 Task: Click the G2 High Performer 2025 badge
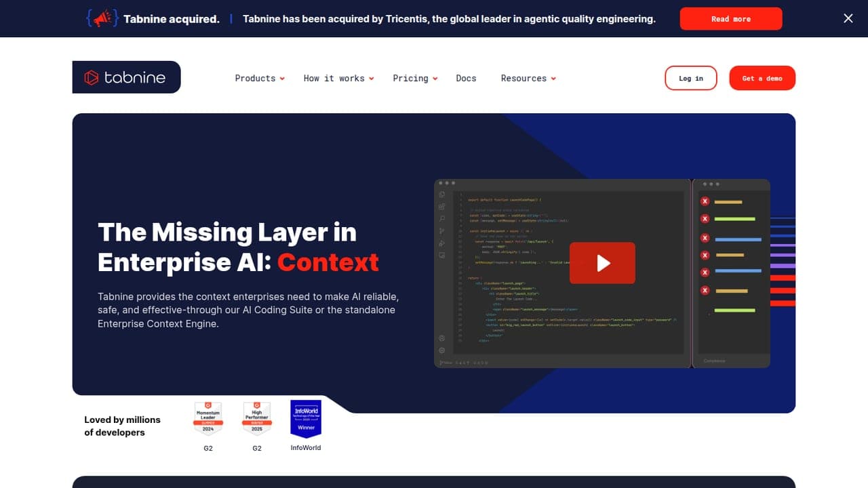257,418
